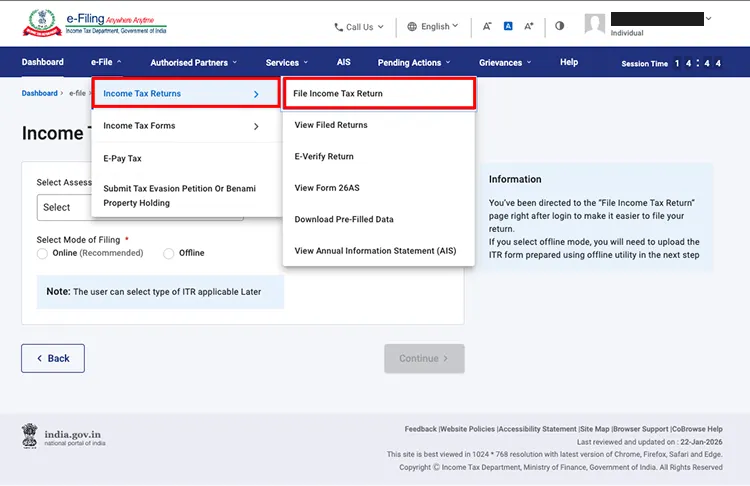
Task: Open the Income Tax Forms submenu
Action: coord(186,126)
